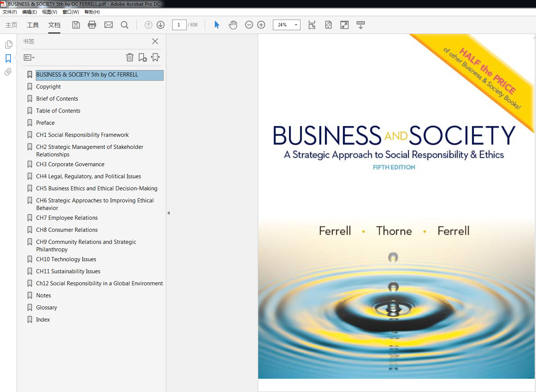Switch to the 文档 tab
The width and height of the screenshot is (536, 392).
54,25
